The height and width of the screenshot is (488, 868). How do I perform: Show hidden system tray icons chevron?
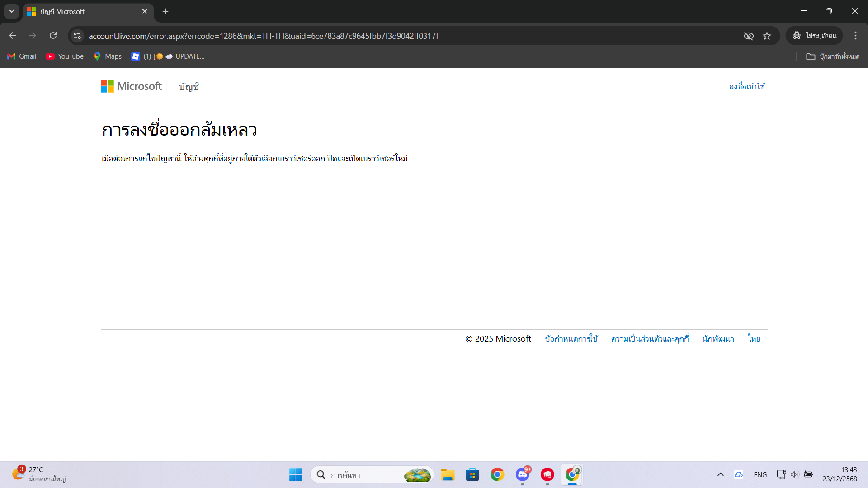point(721,474)
